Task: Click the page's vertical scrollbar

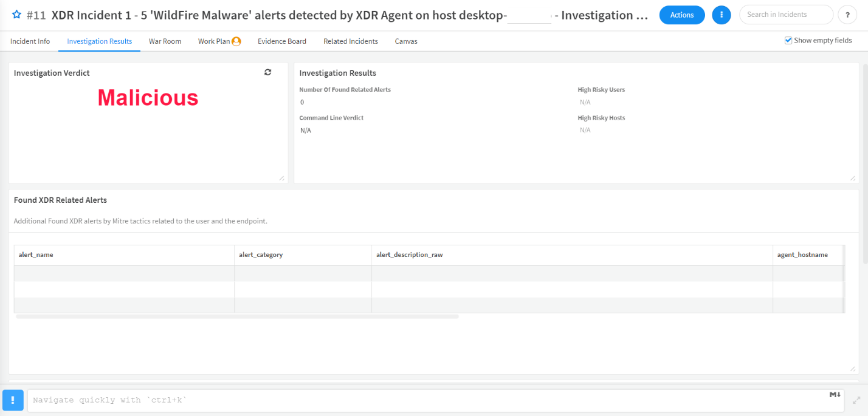Action: tap(865, 164)
